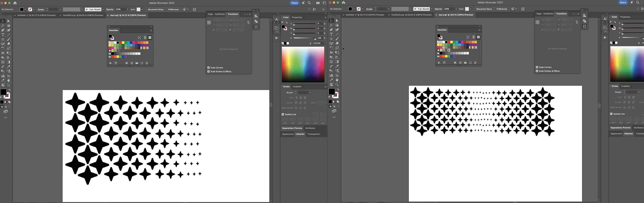
Task: Click Preferences in left control bar
Action: pos(173,9)
